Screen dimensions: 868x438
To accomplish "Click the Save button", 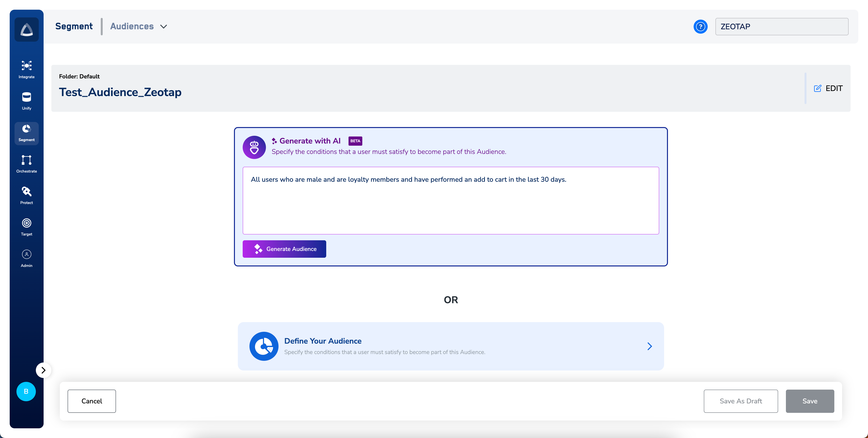I will click(810, 401).
